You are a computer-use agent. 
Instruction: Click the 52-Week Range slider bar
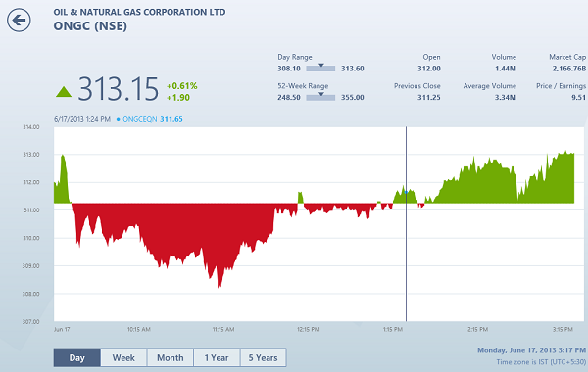[320, 97]
